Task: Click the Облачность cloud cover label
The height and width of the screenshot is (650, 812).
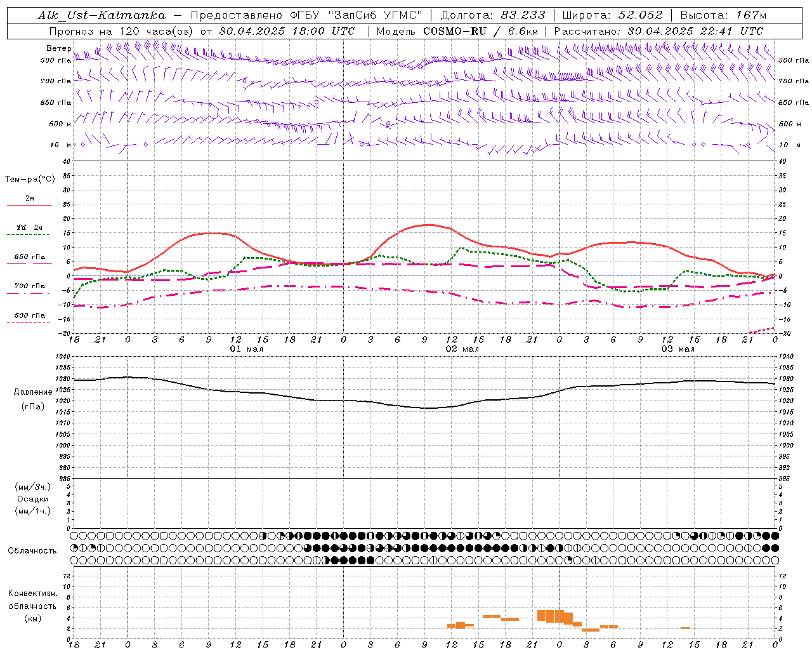Action: [32, 550]
